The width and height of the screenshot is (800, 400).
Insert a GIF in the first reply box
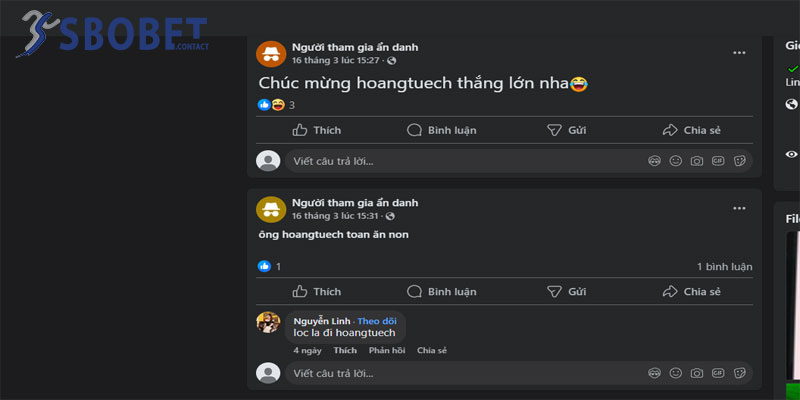717,161
